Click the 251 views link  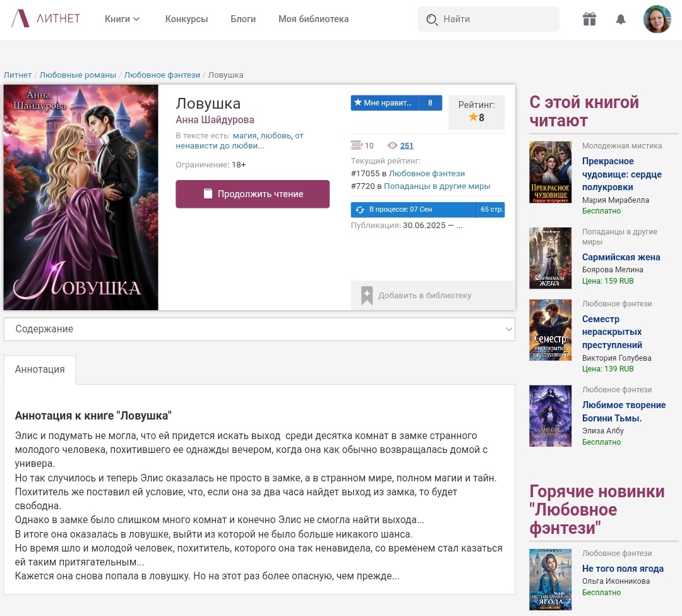tap(407, 146)
